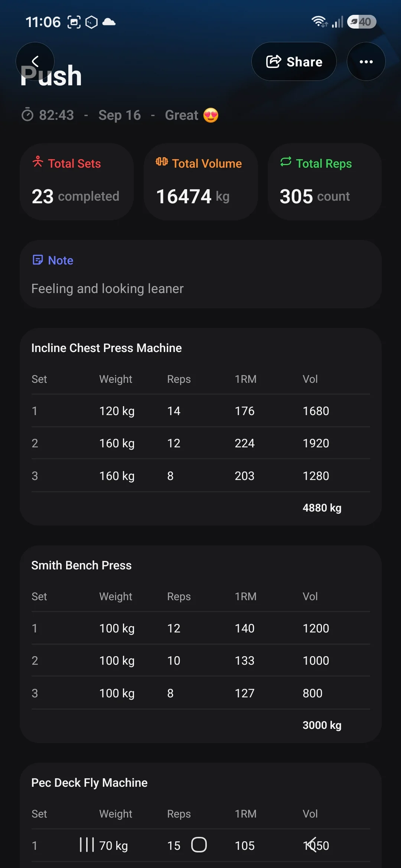The height and width of the screenshot is (868, 401).
Task: Tap the Note icon
Action: (x=38, y=260)
